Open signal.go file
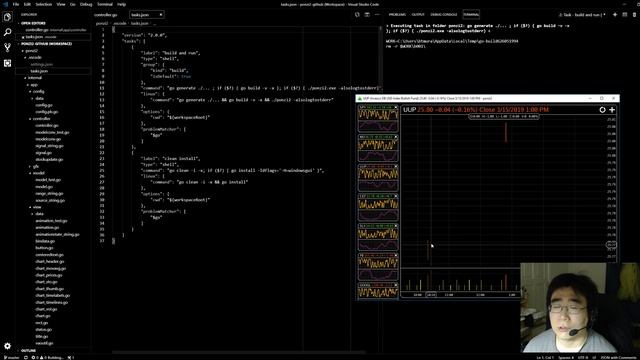This screenshot has height=360, width=640. pos(43,153)
